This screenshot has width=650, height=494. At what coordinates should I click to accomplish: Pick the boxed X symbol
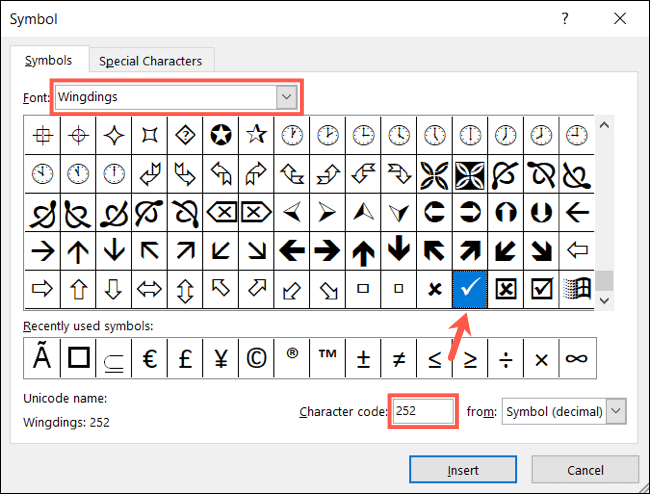point(506,289)
